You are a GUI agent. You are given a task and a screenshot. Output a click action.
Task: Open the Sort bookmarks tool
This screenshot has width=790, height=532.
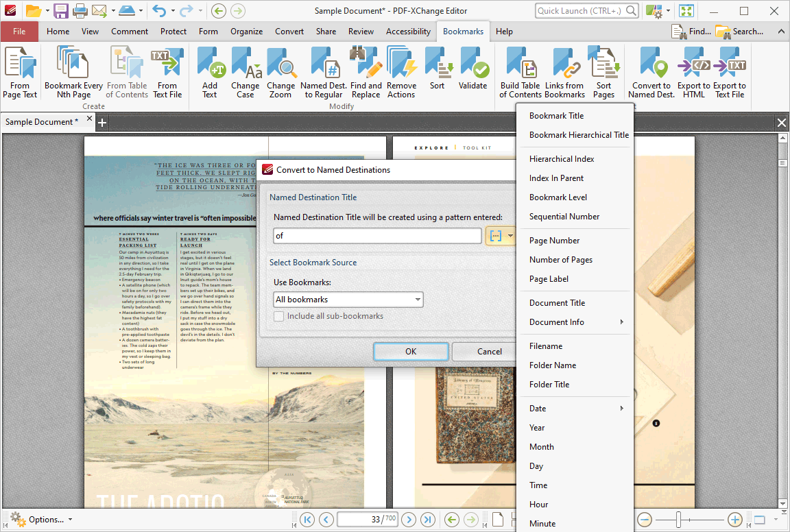[438, 69]
